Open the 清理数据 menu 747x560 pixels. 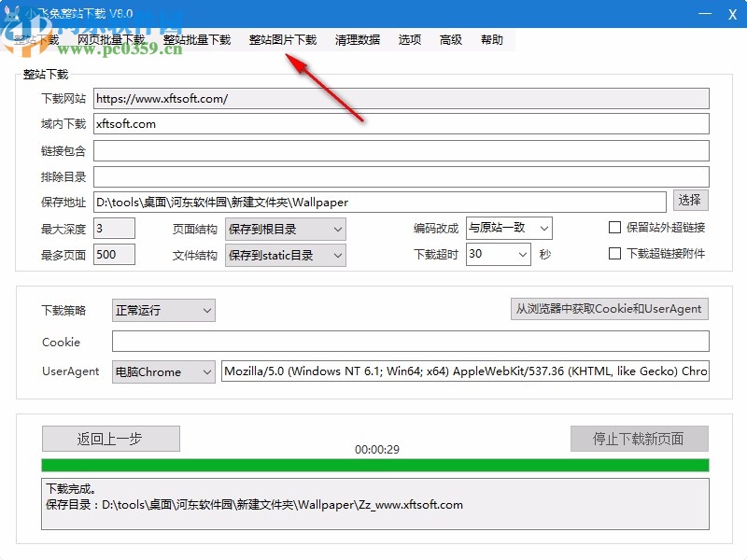point(358,39)
